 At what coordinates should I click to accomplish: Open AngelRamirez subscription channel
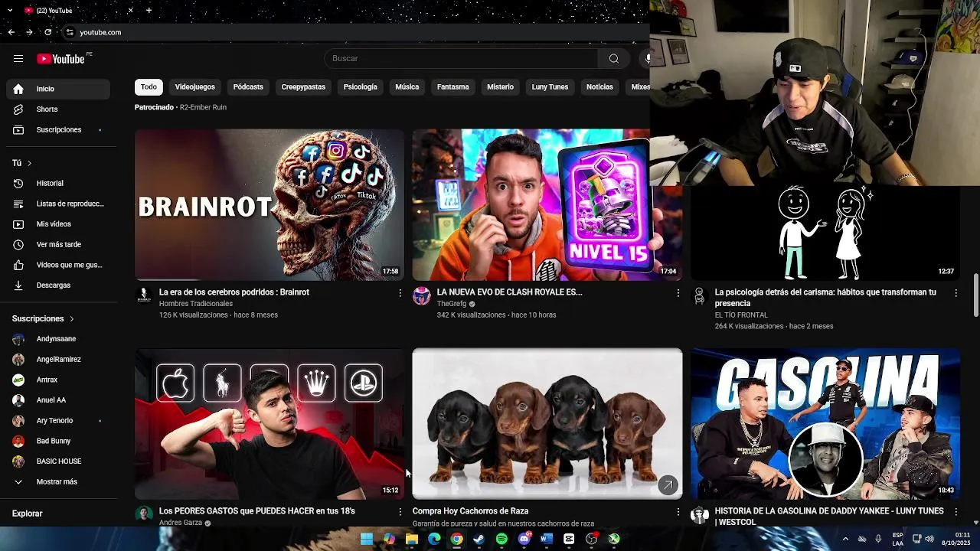pyautogui.click(x=58, y=360)
